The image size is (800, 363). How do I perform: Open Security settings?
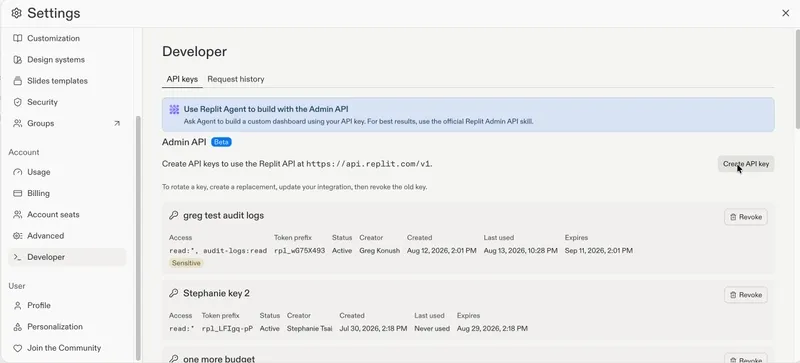(x=67, y=102)
